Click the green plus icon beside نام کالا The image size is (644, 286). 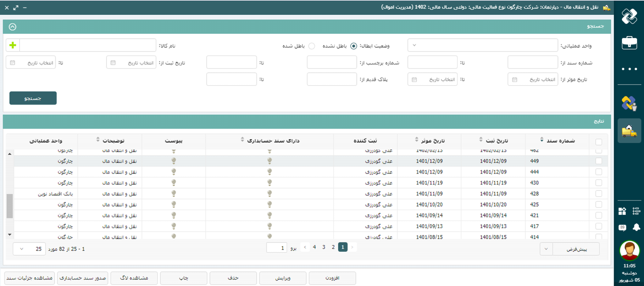coord(13,45)
